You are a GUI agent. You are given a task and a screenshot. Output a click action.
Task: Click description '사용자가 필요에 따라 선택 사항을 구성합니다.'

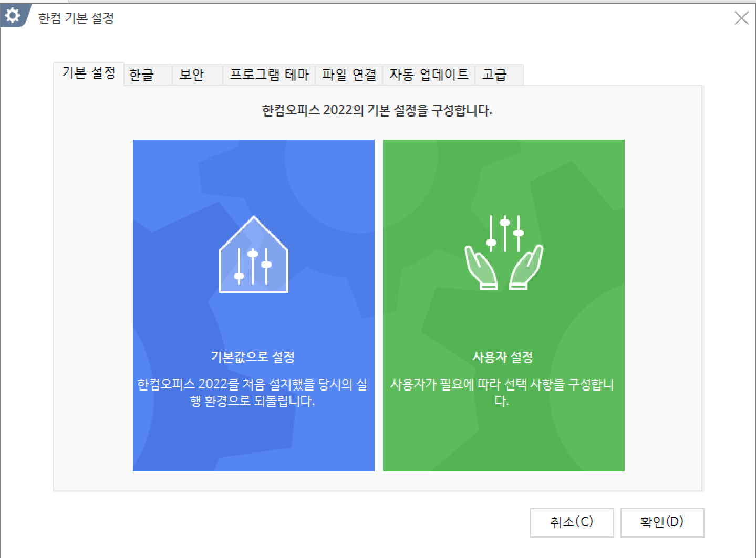click(x=502, y=393)
